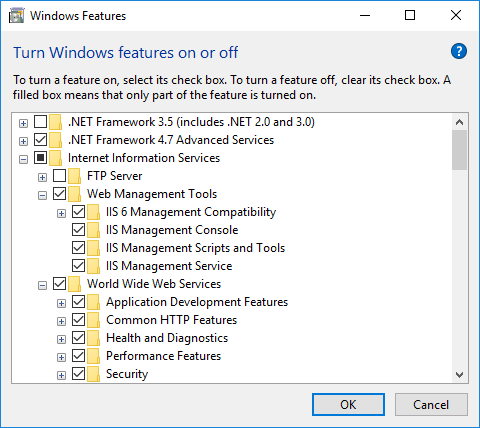Maximize the Windows Features window

pos(410,15)
